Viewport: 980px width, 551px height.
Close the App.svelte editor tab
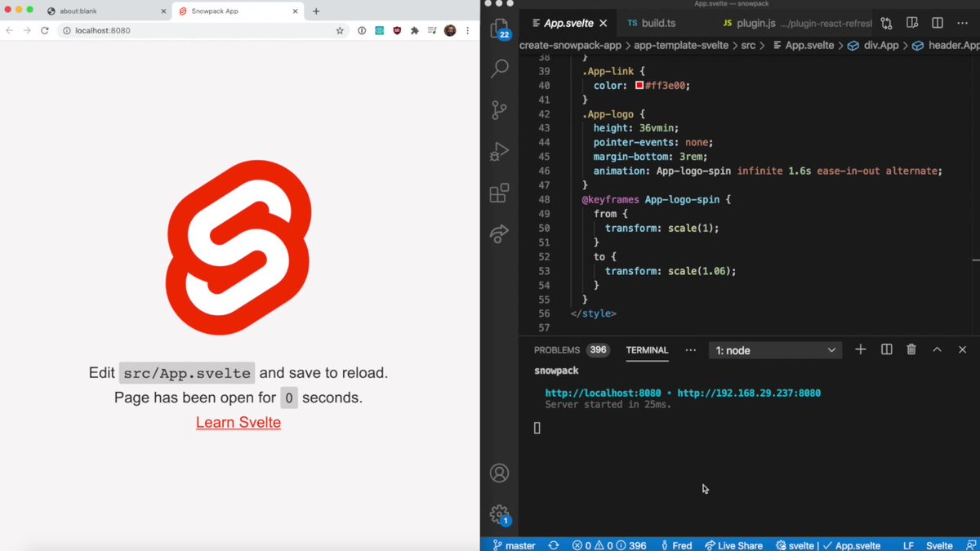603,24
